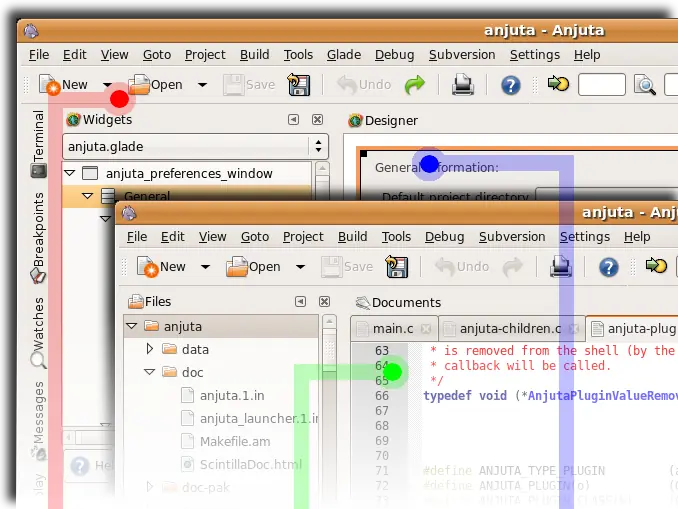This screenshot has width=678, height=509.
Task: Click Open in the back window toolbar
Action: click(156, 84)
